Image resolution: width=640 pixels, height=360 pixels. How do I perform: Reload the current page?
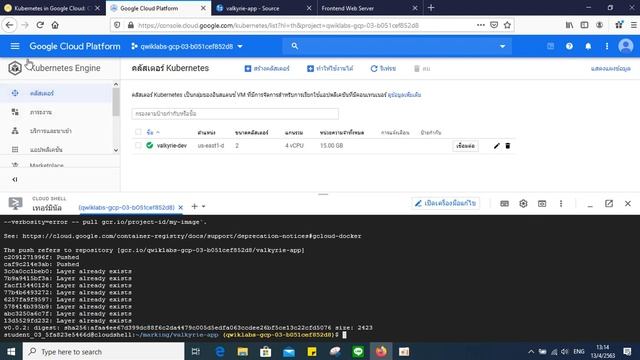[x=40, y=25]
